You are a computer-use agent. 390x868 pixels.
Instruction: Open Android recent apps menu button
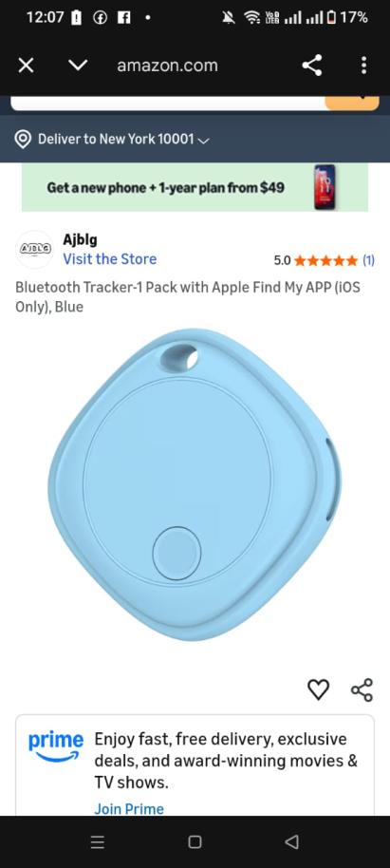[98, 842]
